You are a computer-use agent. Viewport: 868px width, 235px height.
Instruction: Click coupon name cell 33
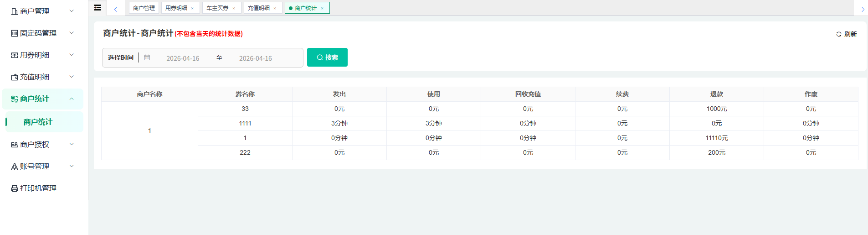[245, 109]
